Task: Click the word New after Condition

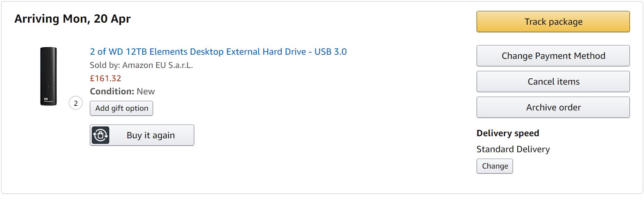Action: pos(146,91)
